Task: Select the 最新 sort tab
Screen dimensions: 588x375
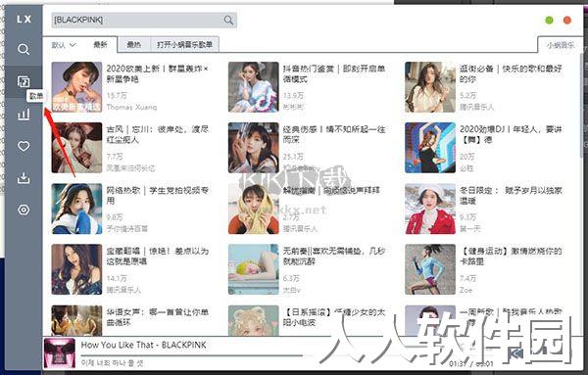Action: point(100,45)
